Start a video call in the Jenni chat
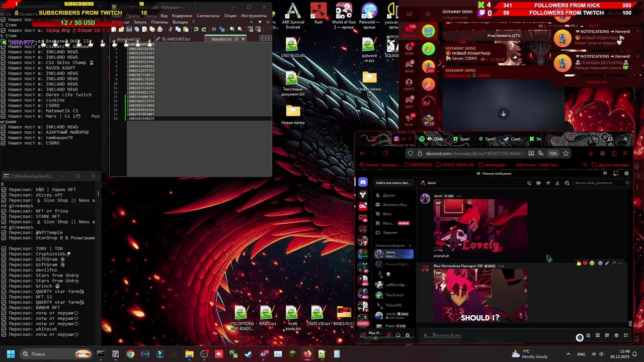 coord(538,183)
